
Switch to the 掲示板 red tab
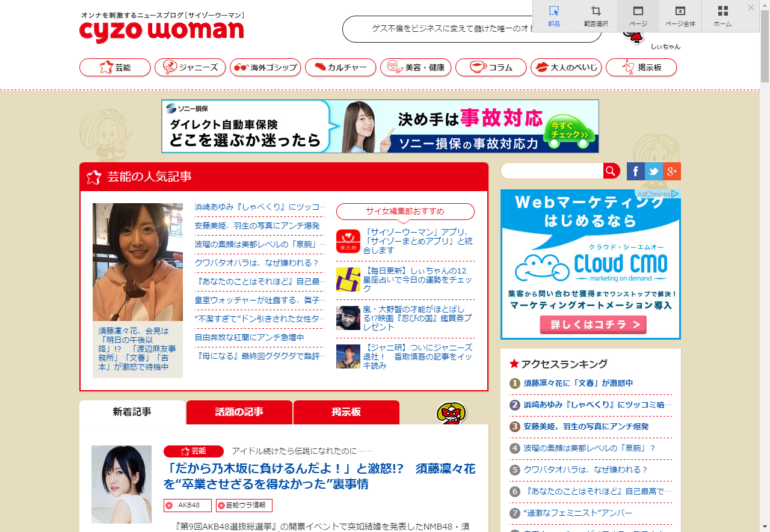click(346, 412)
